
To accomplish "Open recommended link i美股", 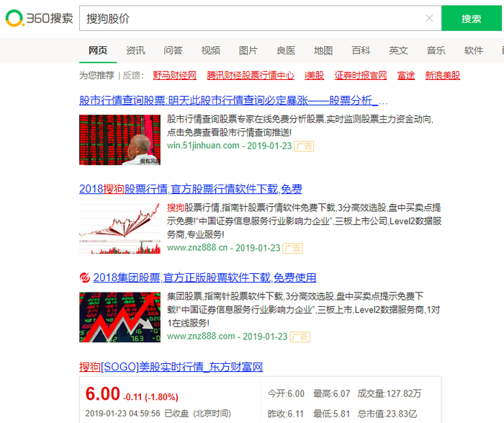I will [314, 76].
